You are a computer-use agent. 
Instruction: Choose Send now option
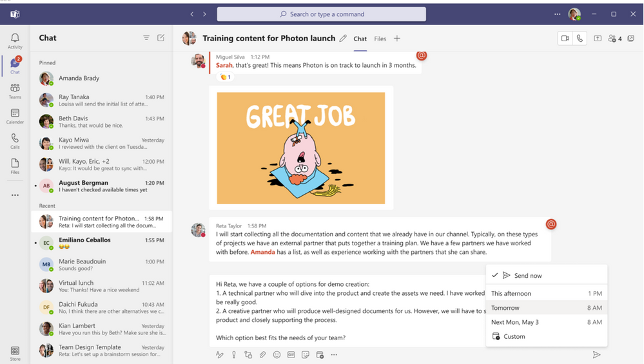(x=546, y=275)
